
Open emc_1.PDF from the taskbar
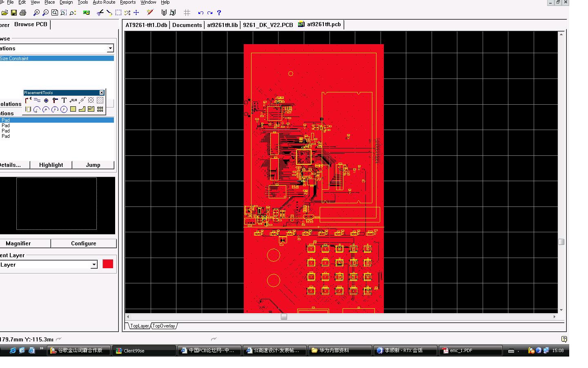pyautogui.click(x=471, y=350)
